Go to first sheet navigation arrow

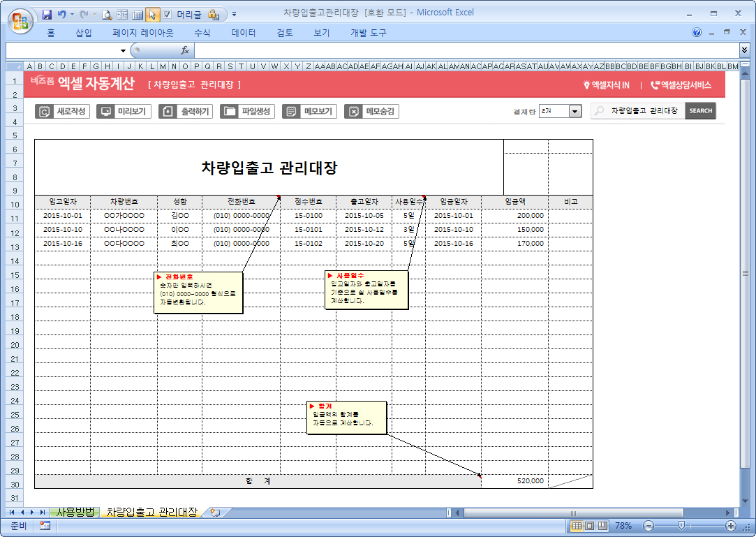click(x=12, y=513)
